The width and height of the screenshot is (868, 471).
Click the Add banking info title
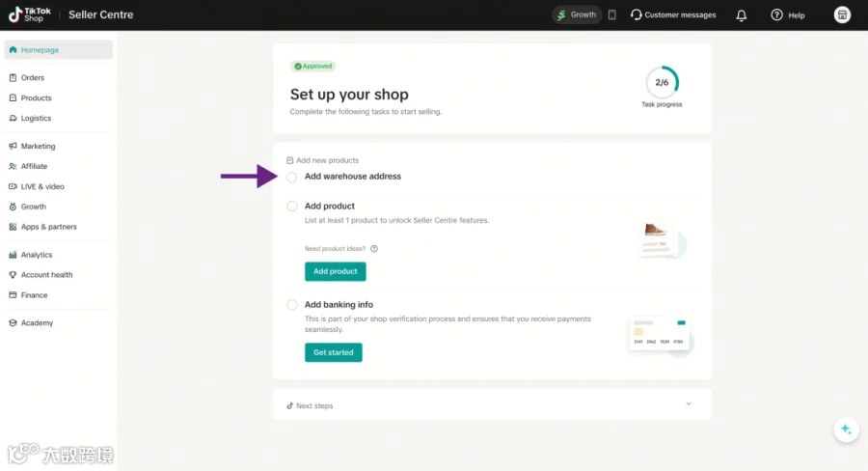[339, 305]
